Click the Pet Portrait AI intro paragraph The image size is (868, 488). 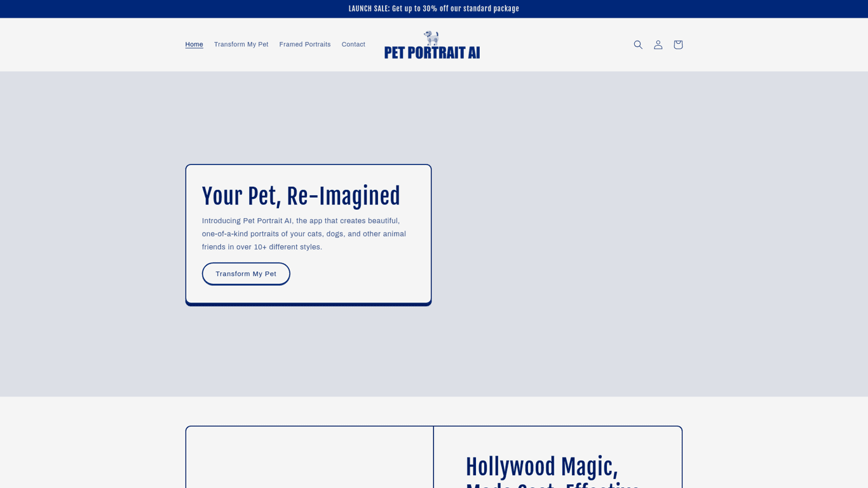304,234
